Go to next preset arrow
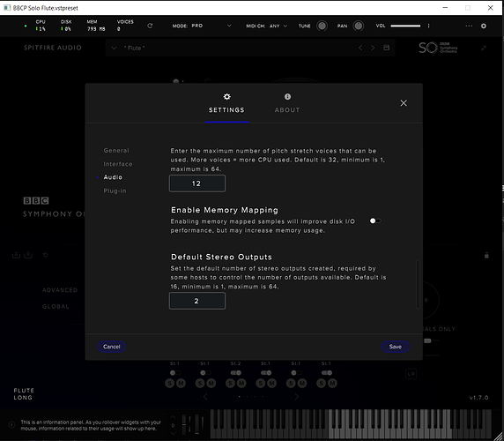 click(x=373, y=48)
